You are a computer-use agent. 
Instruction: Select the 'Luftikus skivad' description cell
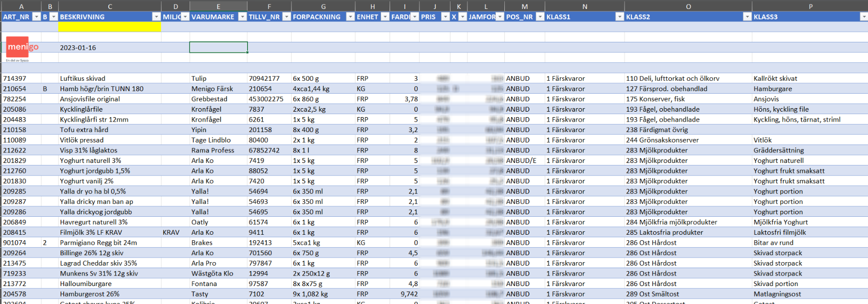pos(110,78)
